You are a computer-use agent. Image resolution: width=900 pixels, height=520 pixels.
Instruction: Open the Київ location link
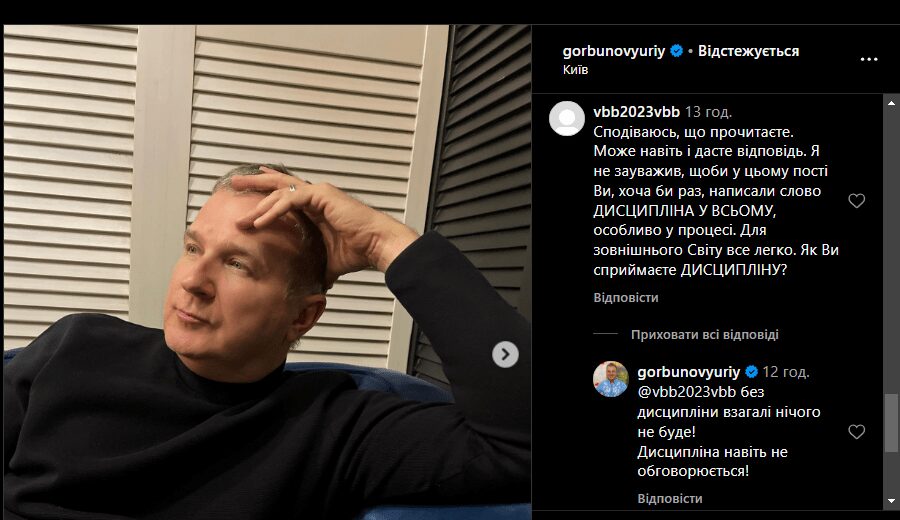tap(575, 69)
